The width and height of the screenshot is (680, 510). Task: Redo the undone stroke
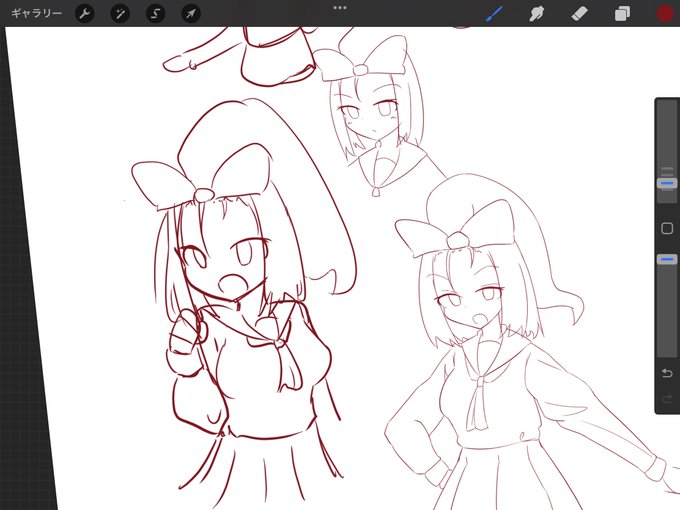pos(667,399)
